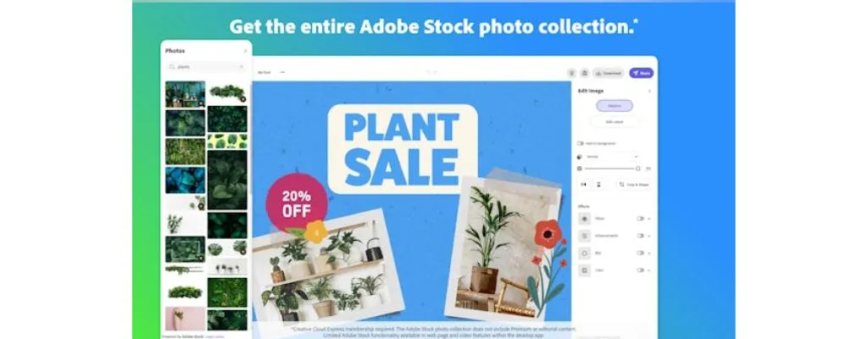The image size is (868, 339).
Task: Select the highlighted Remove background button
Action: (614, 106)
